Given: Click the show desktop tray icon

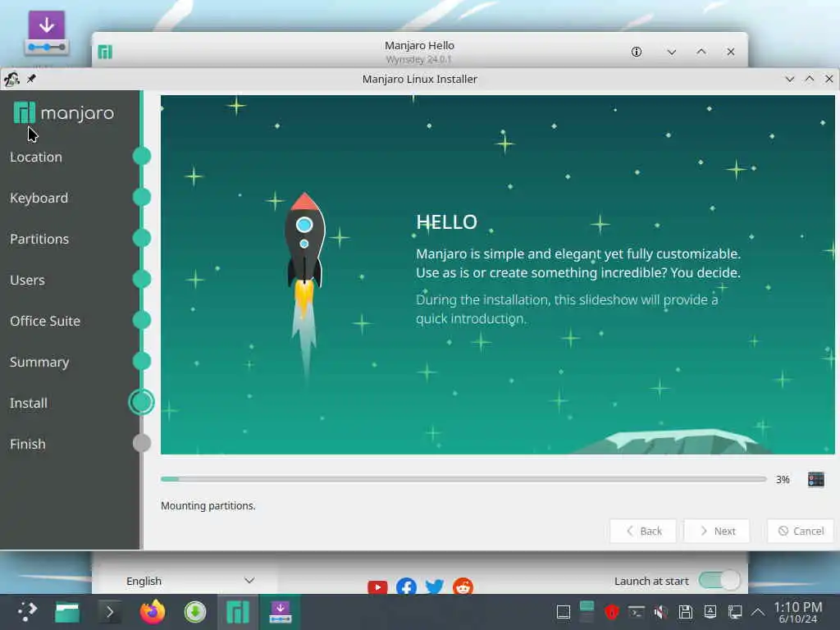Looking at the screenshot, I should 563,612.
